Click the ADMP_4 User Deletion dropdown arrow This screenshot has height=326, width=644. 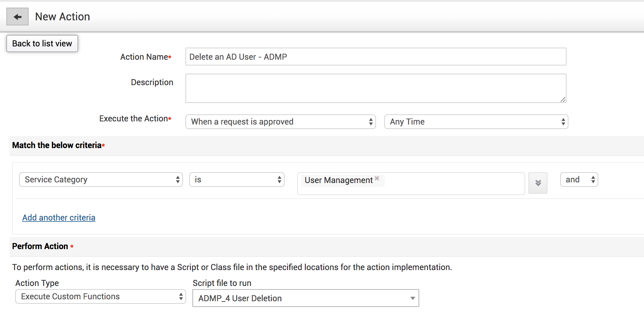click(x=412, y=298)
